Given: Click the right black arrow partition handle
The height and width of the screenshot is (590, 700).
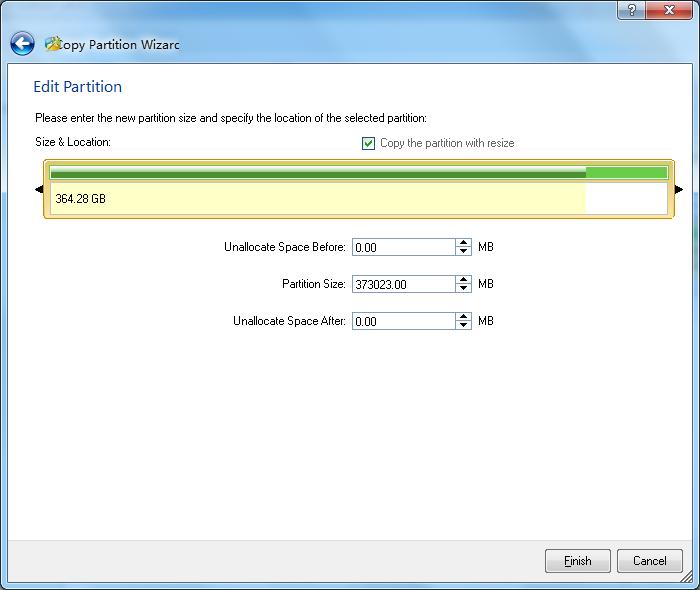Looking at the screenshot, I should click(x=679, y=189).
